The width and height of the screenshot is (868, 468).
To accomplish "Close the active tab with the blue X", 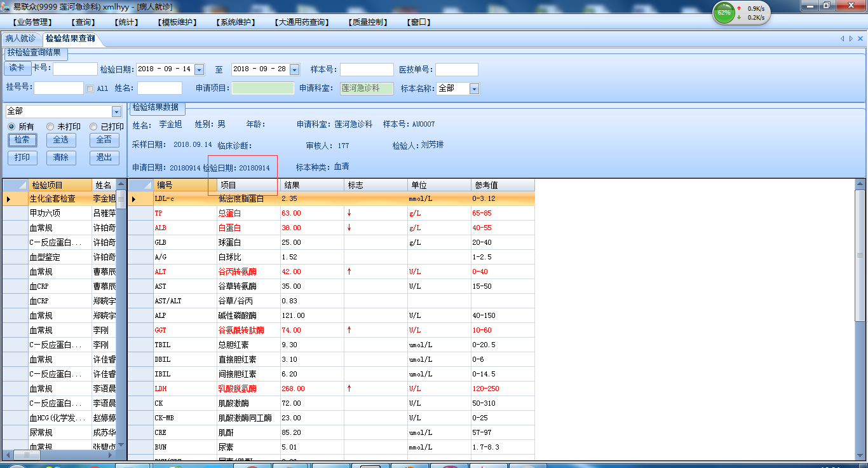I will (860, 39).
